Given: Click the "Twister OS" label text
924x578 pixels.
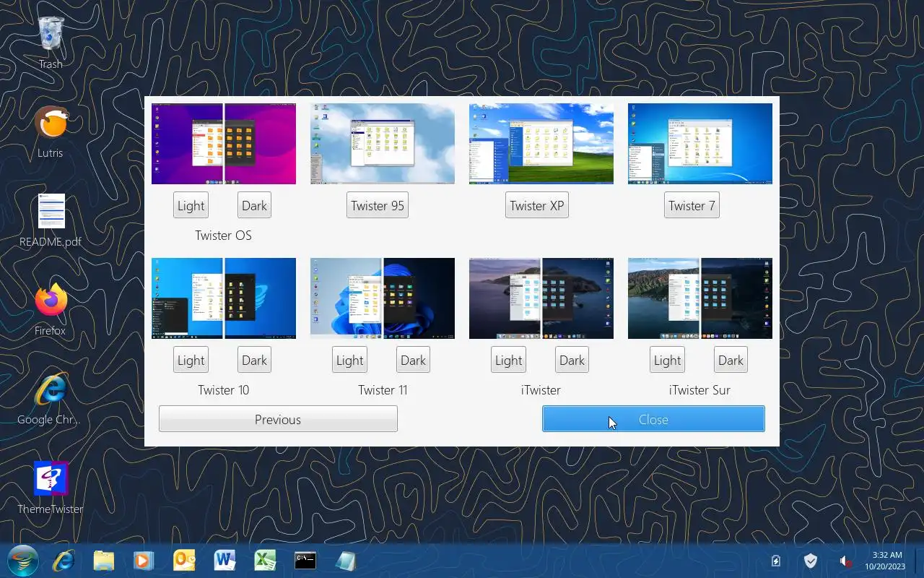Looking at the screenshot, I should (223, 236).
